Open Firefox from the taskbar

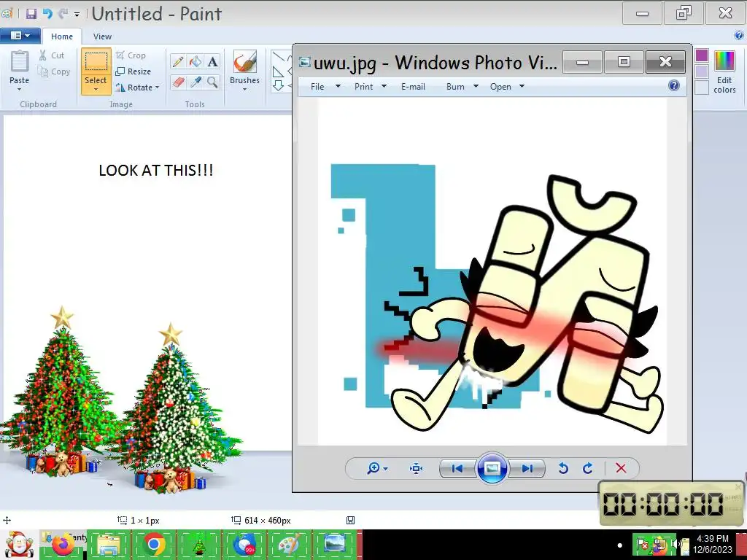click(63, 545)
